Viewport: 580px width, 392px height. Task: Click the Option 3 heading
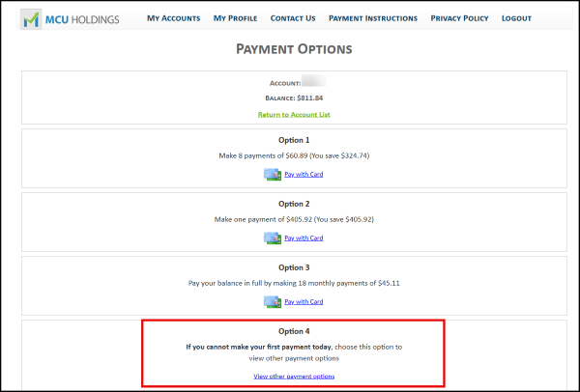coord(294,267)
